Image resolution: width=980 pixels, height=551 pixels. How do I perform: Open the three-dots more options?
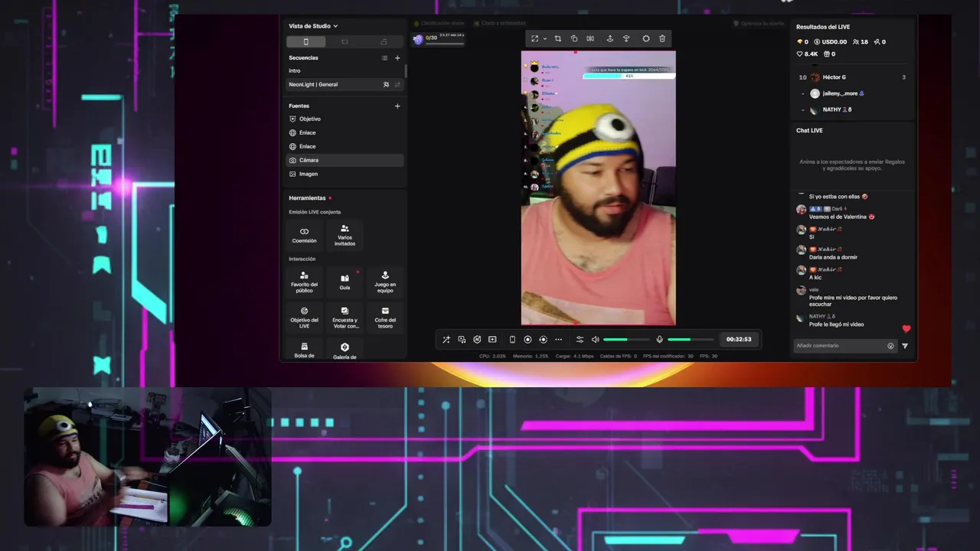click(558, 339)
